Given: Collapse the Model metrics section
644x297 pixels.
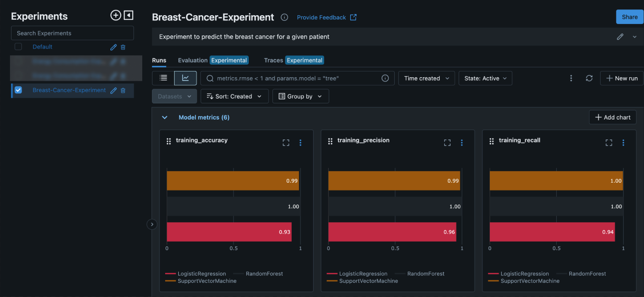Looking at the screenshot, I should click(x=165, y=117).
